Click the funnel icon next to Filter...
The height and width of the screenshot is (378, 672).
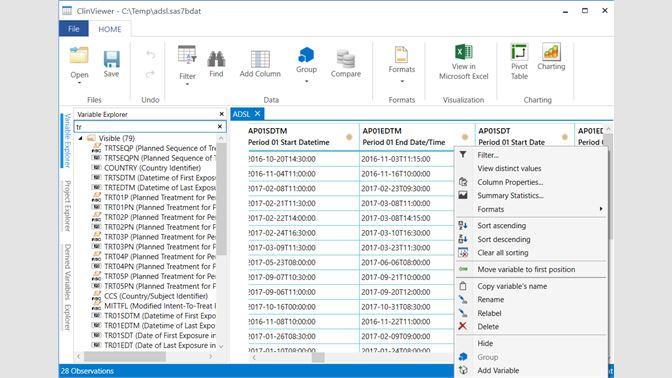click(x=463, y=154)
